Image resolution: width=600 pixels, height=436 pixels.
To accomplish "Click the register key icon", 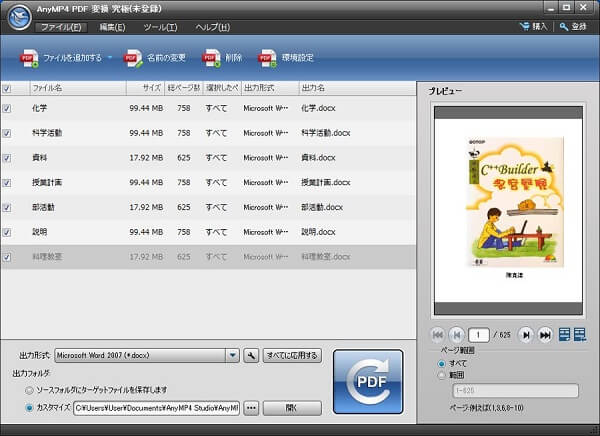I will tap(564, 27).
